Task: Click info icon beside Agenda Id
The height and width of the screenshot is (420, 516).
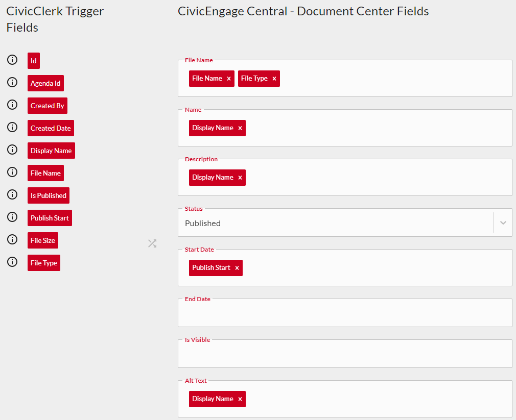Action: pyautogui.click(x=12, y=82)
